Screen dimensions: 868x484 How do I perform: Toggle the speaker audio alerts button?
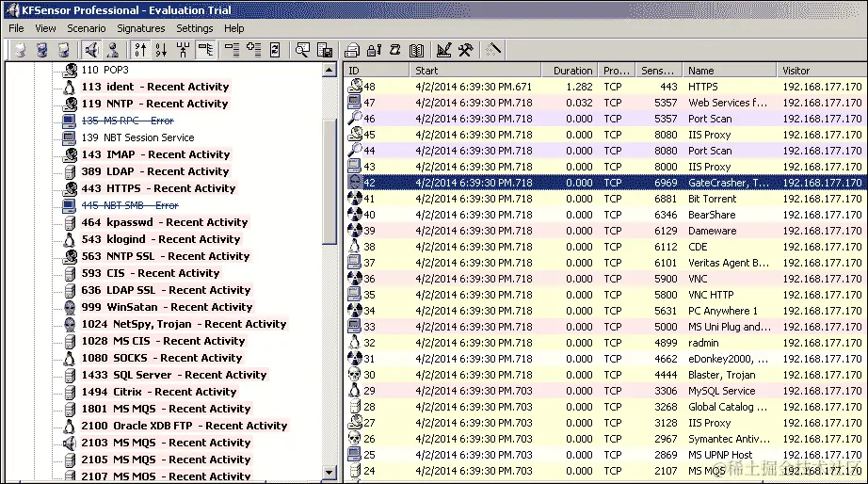(92, 50)
